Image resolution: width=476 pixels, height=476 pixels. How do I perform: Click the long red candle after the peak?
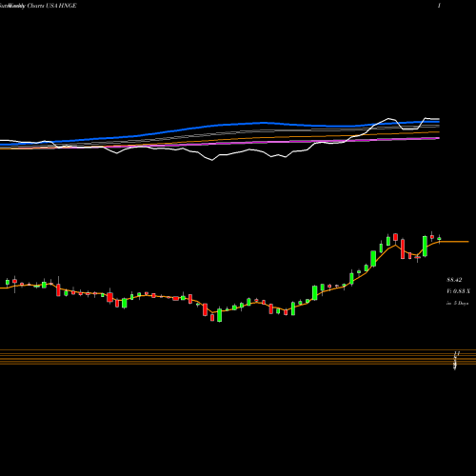(x=403, y=249)
